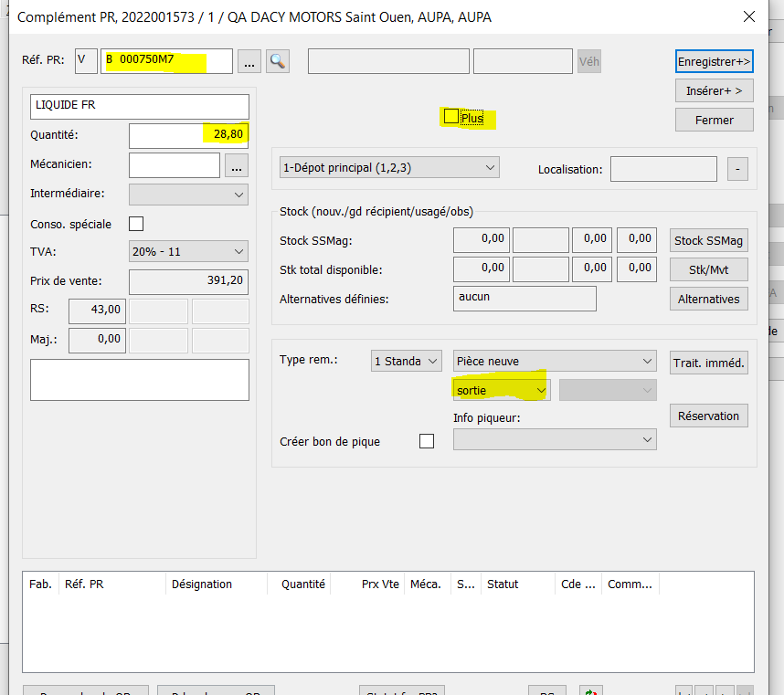The height and width of the screenshot is (695, 784).
Task: Open the Pièce neuve dropdown
Action: point(555,361)
